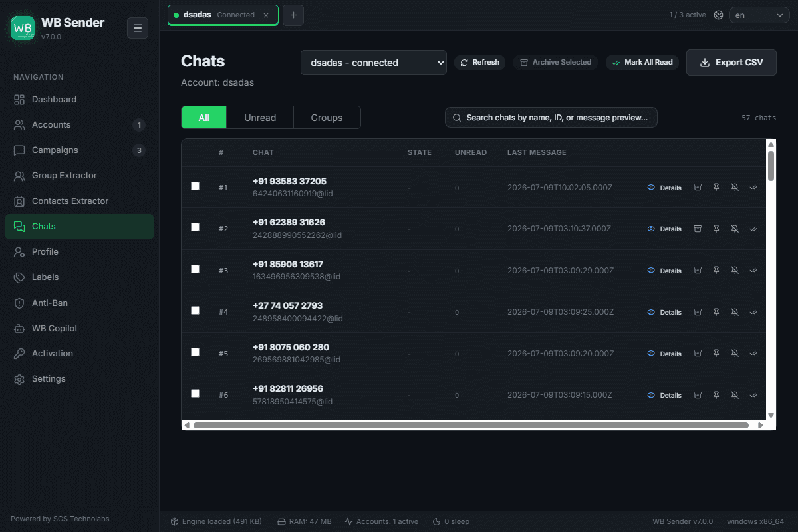Viewport: 798px width, 532px height.
Task: Close the dsadas session tab
Action: click(x=266, y=15)
